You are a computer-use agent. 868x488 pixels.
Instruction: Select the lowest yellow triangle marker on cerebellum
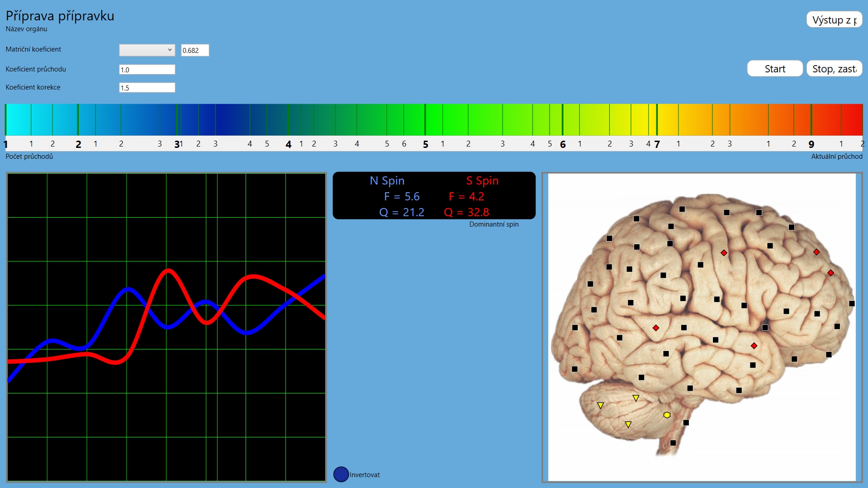pos(628,424)
